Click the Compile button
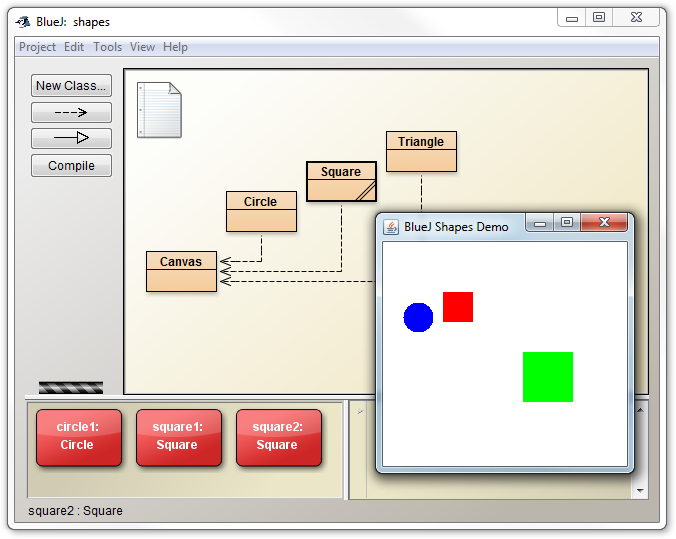676x539 pixels. point(71,166)
